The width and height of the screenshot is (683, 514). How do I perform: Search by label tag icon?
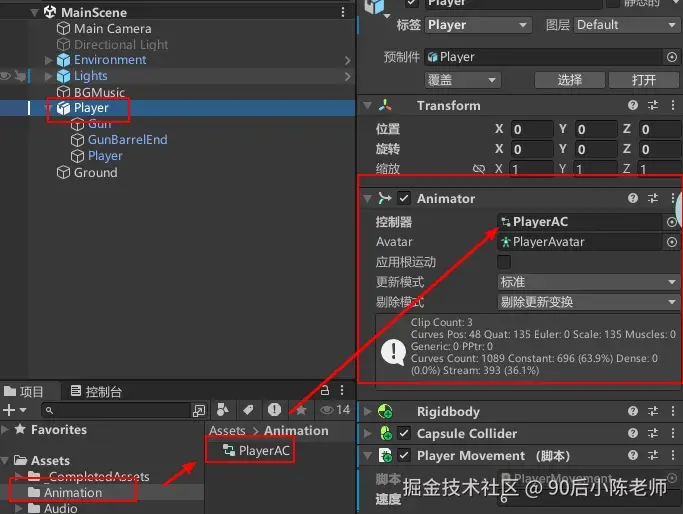[248, 410]
